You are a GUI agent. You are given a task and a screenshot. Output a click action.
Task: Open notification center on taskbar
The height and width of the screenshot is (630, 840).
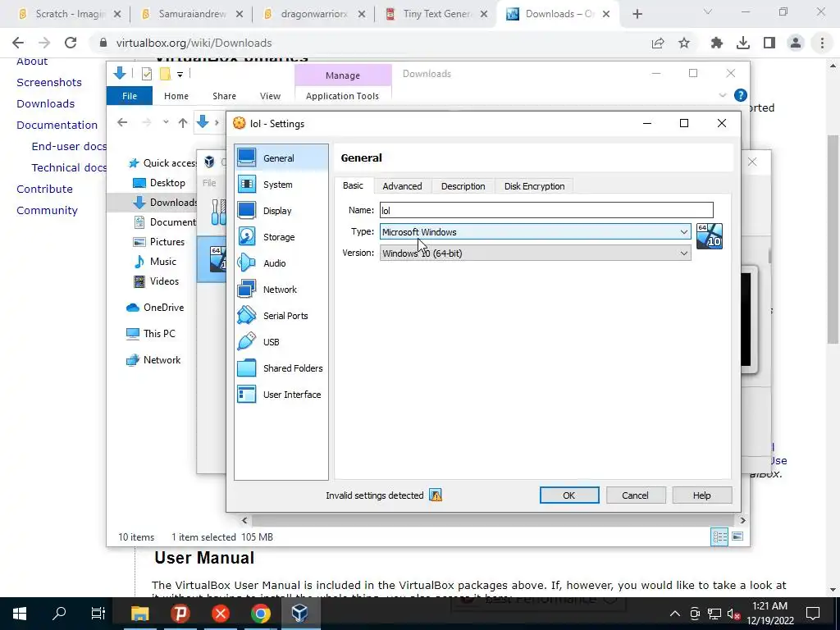813,614
